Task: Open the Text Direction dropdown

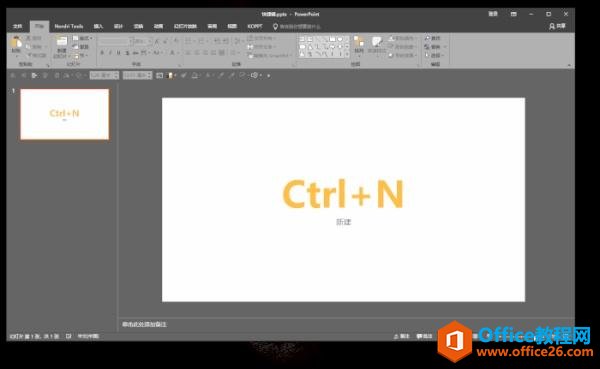Action: 261,38
